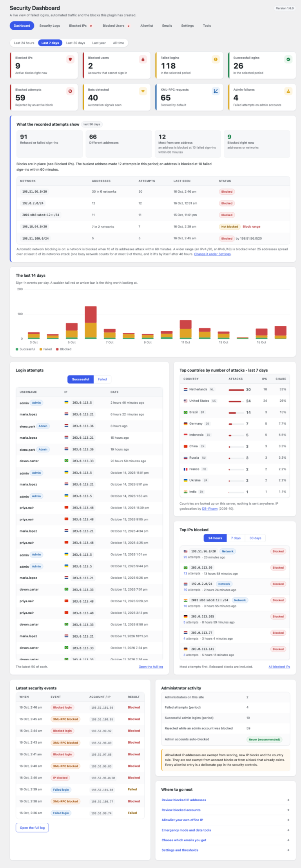Select the Last 30 days period
This screenshot has height=868, width=301.
click(76, 43)
